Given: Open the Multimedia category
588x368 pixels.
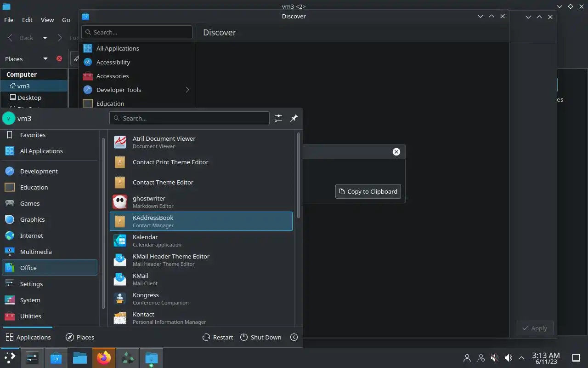Looking at the screenshot, I should point(50,252).
